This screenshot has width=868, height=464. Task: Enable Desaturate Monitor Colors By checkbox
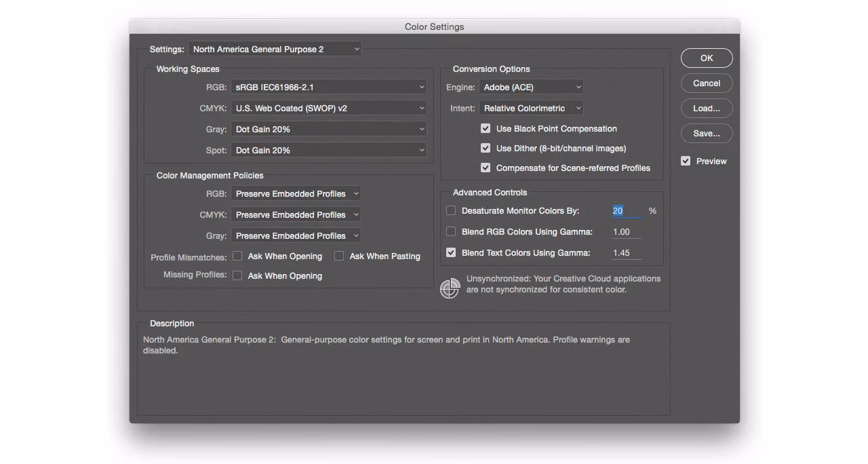click(x=451, y=211)
